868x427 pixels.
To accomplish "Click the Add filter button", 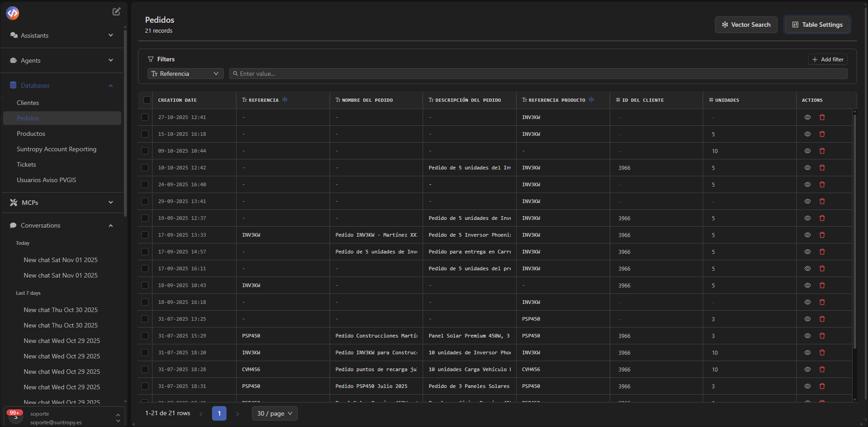I will (x=828, y=60).
